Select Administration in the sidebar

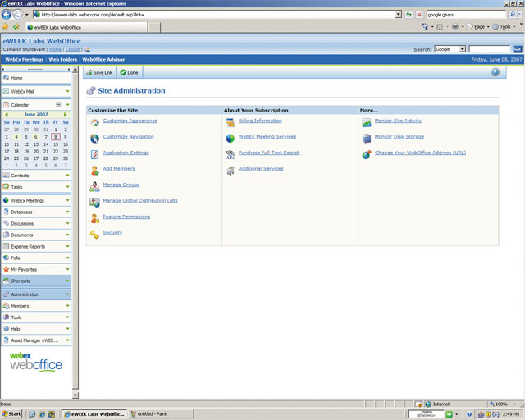36,294
